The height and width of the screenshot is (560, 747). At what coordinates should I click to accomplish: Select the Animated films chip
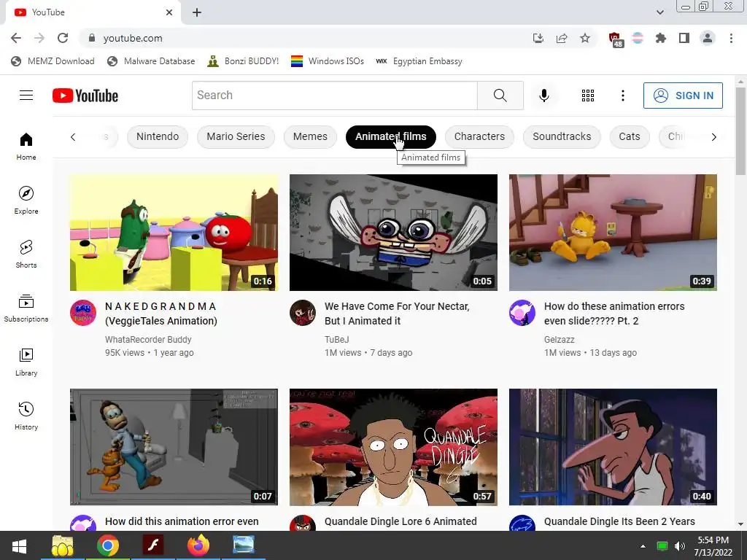tap(391, 136)
